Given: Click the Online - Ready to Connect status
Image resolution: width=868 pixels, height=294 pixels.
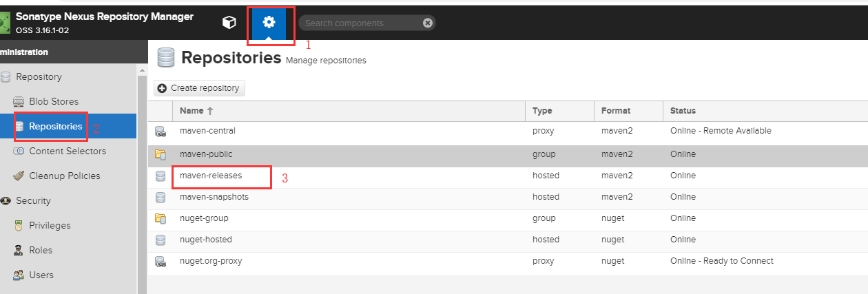Looking at the screenshot, I should (722, 261).
